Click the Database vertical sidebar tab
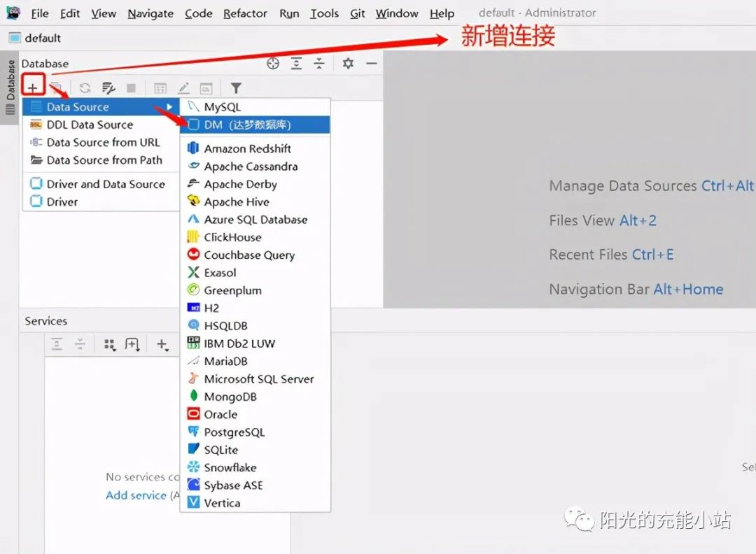The image size is (756, 554). coord(10,87)
